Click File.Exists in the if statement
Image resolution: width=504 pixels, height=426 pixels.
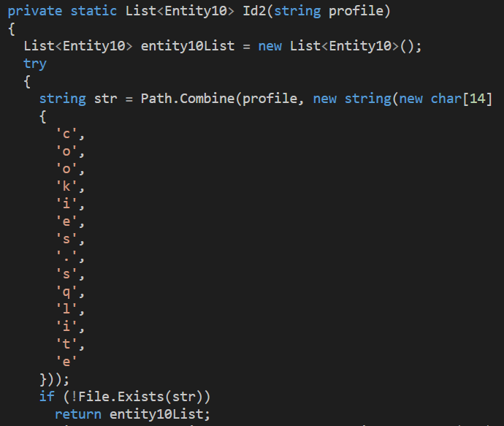coord(121,397)
